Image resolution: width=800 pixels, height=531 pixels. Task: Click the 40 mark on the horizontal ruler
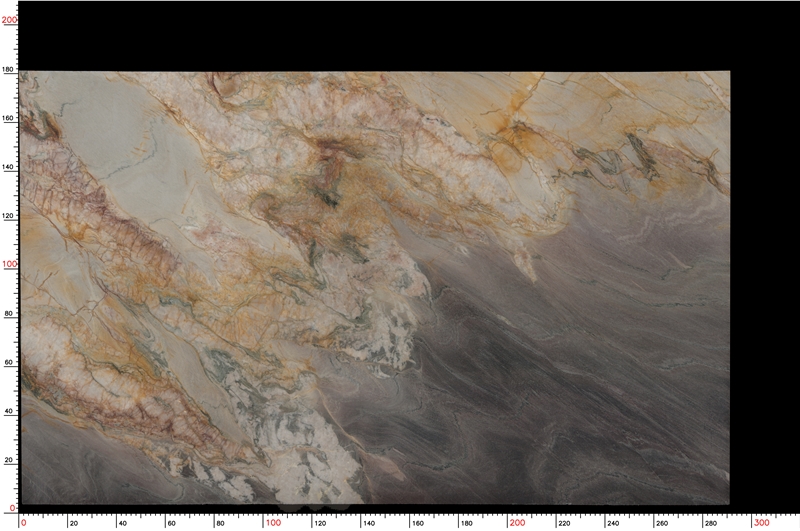[x=122, y=523]
